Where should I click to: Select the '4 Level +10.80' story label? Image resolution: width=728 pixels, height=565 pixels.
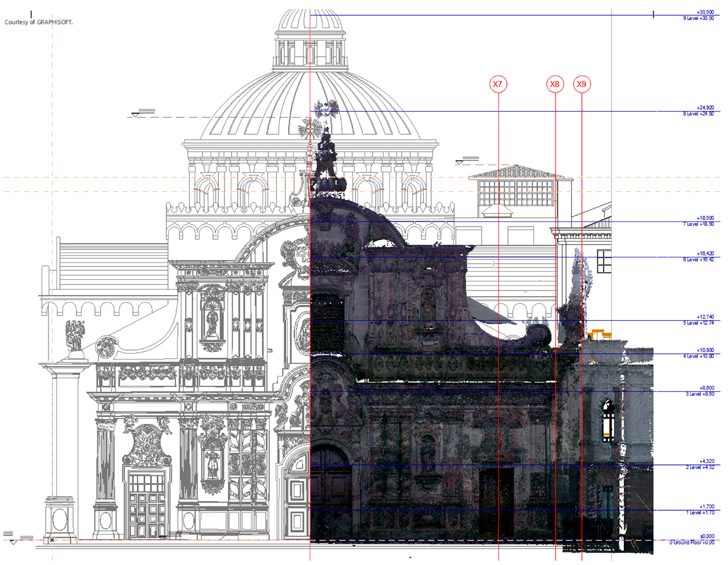[698, 356]
